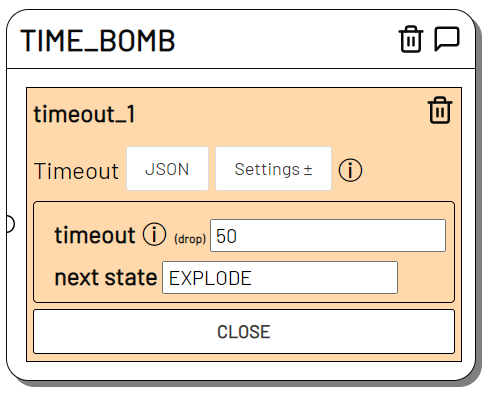Select the timeout_1 heading

click(84, 114)
